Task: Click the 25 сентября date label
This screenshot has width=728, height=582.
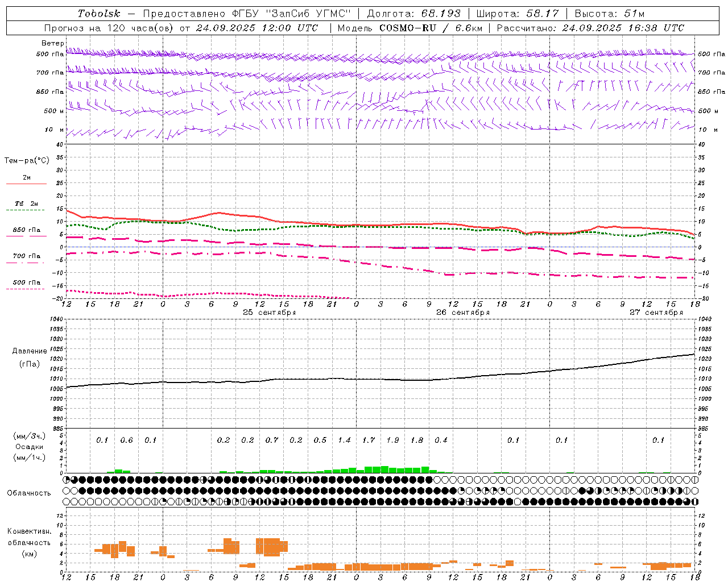Action: (x=269, y=313)
